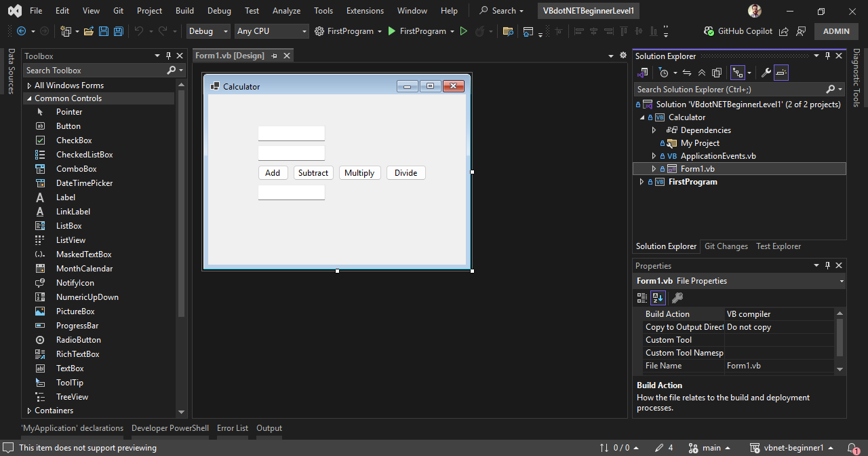Click Collapse All in Solution Explorer

(x=701, y=73)
